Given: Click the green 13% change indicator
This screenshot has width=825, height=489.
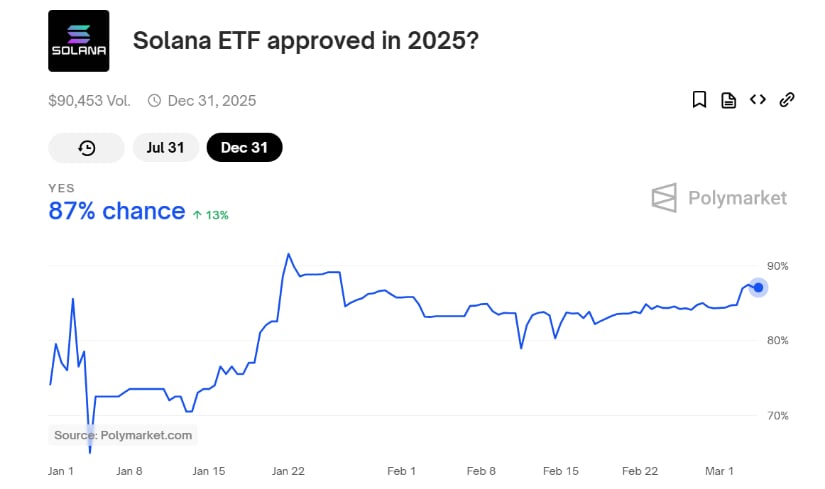Looking at the screenshot, I should coord(211,215).
